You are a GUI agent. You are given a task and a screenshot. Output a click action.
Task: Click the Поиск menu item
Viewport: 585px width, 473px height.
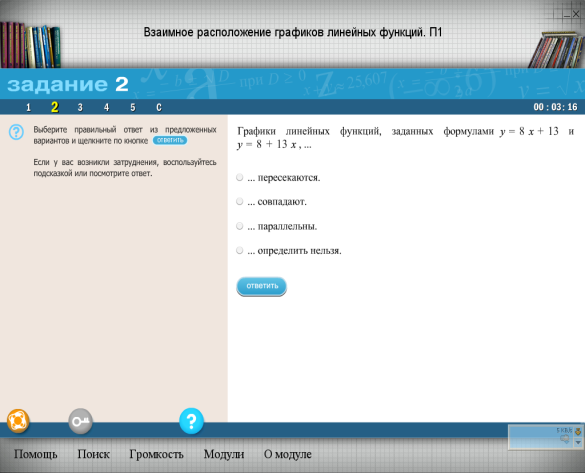93,454
